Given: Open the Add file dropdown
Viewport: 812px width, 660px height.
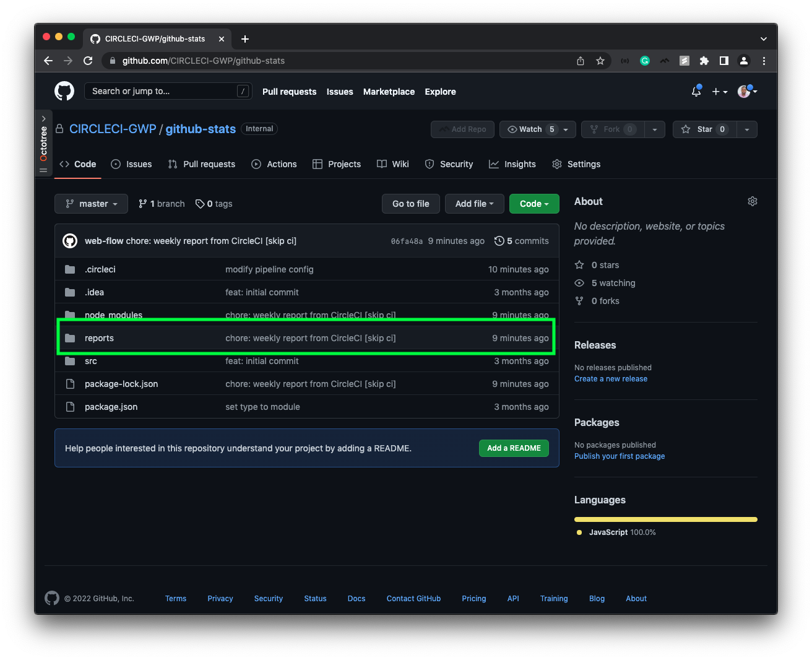Looking at the screenshot, I should coord(474,203).
